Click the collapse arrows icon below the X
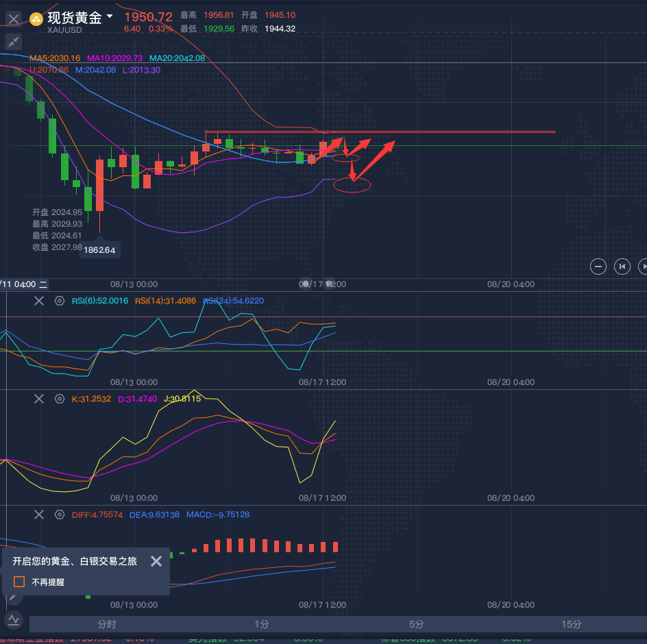This screenshot has width=647, height=644. tap(13, 42)
